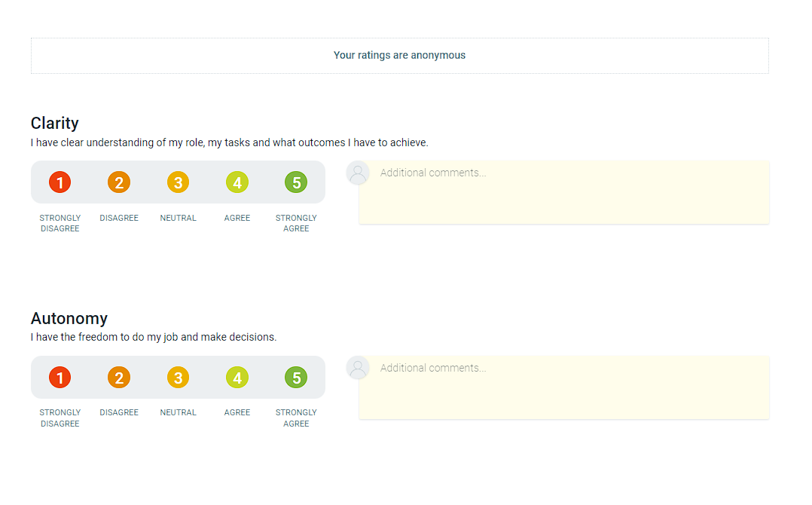Click the 'DISAGREE' label under Autonomy
The height and width of the screenshot is (505, 812).
tap(119, 413)
